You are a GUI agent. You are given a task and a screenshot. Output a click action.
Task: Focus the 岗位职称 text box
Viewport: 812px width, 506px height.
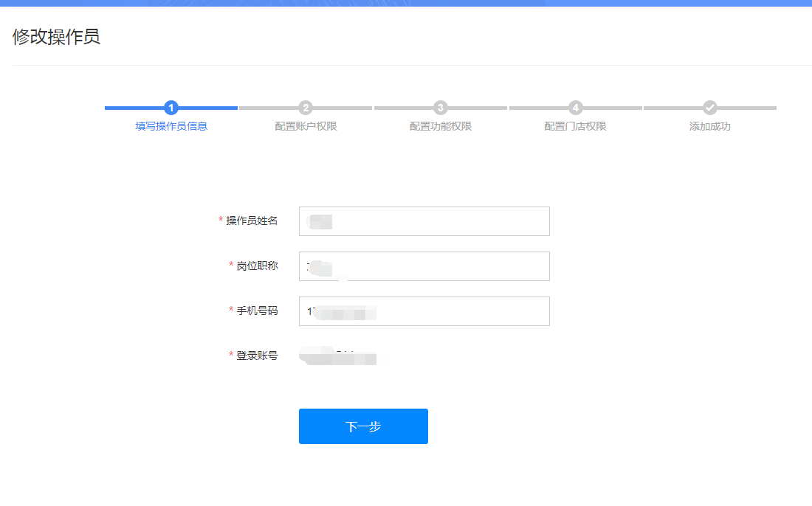424,266
